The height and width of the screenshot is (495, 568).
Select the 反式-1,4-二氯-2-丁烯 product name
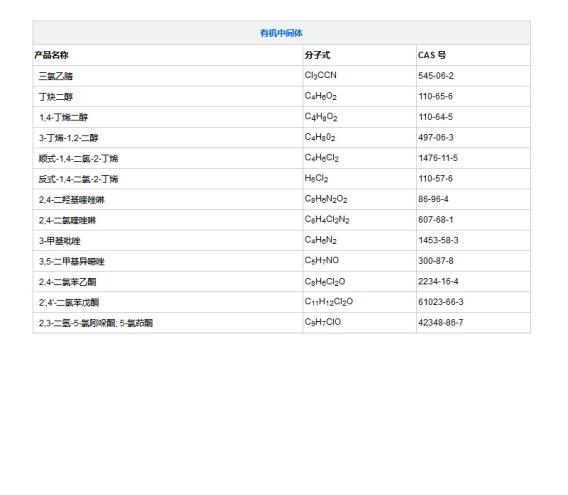click(79, 179)
